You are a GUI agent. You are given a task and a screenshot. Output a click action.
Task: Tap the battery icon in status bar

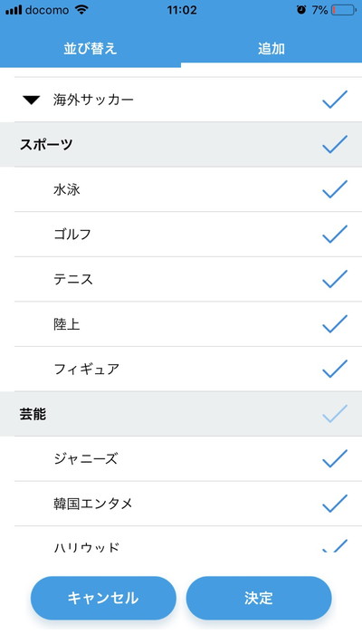[344, 10]
